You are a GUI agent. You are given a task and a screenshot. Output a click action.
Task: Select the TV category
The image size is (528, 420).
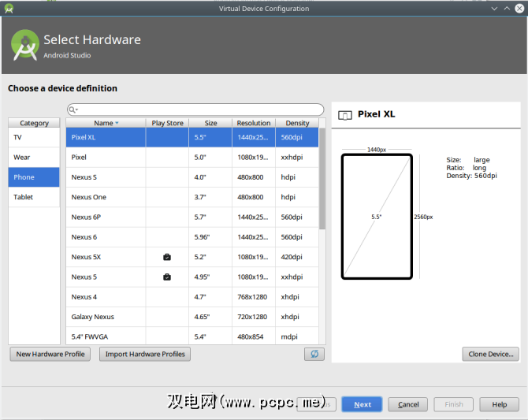pyautogui.click(x=34, y=137)
